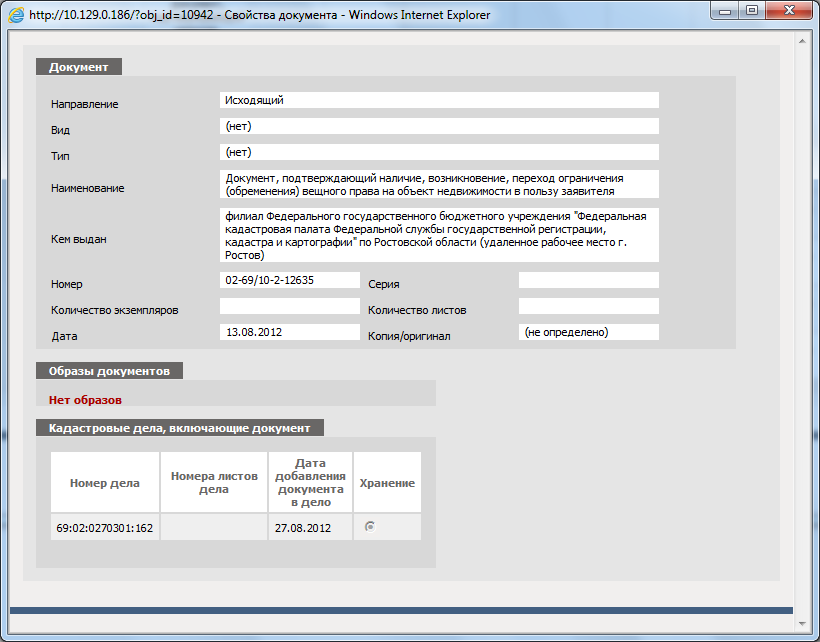Click the Направление field with Исходящий
This screenshot has height=642, width=820.
pos(439,100)
